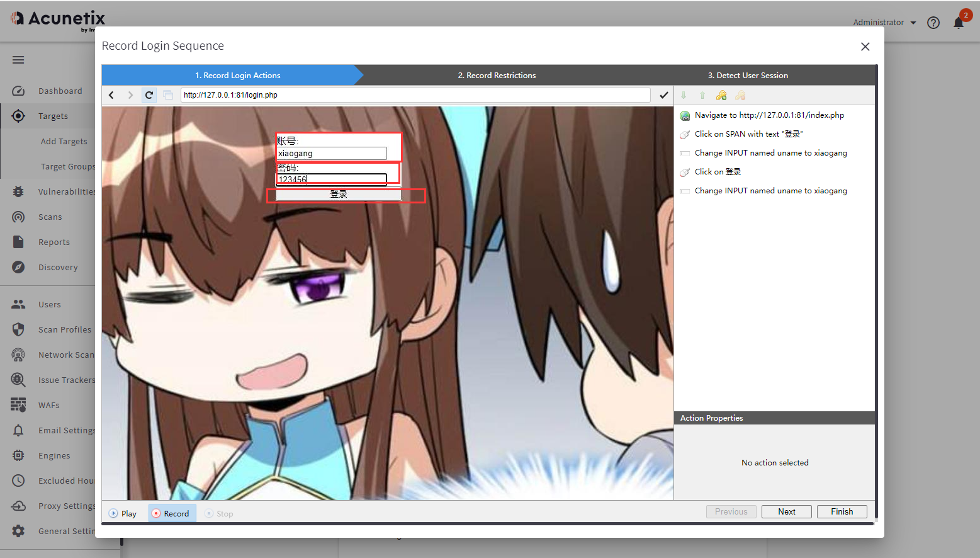Image resolution: width=980 pixels, height=558 pixels.
Task: Click the key icon with plus sign
Action: click(721, 96)
